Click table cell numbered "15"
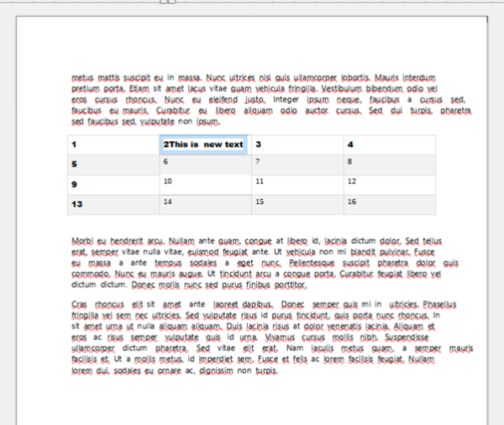This screenshot has height=425, width=504. click(297, 205)
